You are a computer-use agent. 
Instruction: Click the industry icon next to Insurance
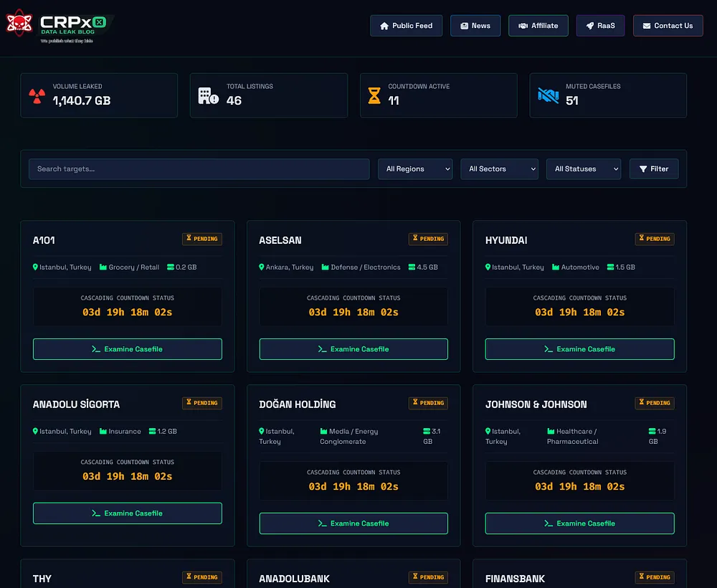(103, 431)
